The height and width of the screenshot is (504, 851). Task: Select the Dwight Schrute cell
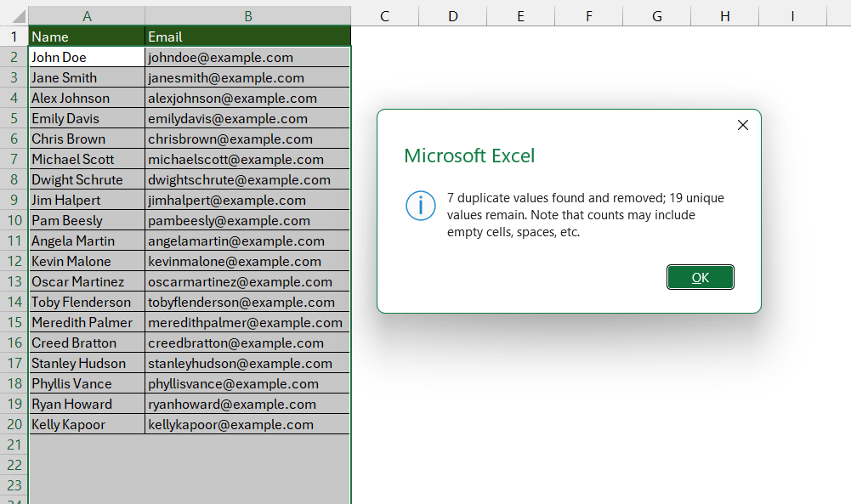point(87,179)
